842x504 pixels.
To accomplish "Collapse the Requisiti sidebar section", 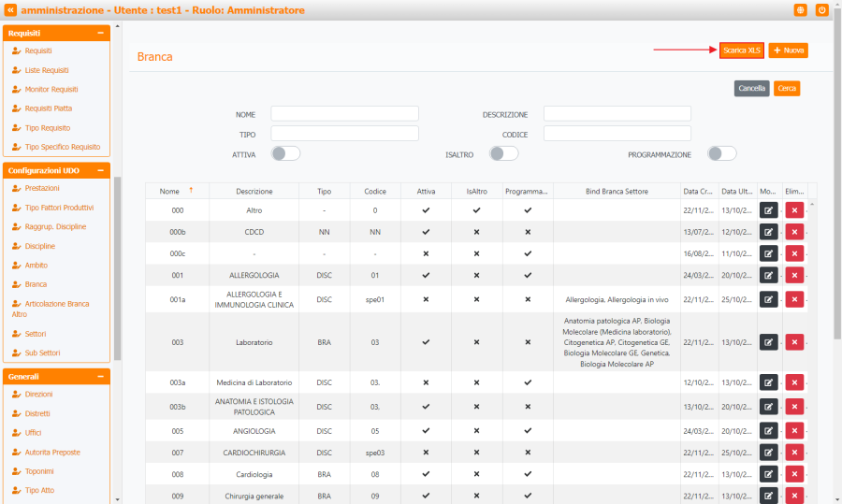I will (100, 33).
